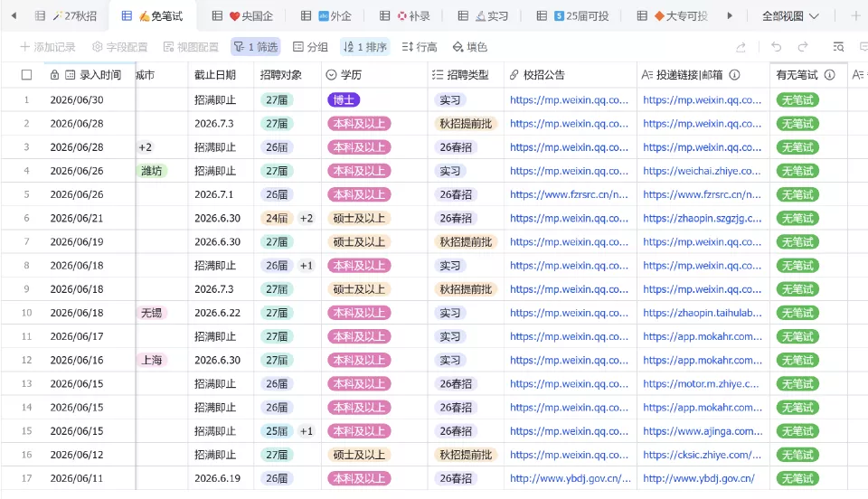Select row number 12
Image resolution: width=868 pixels, height=499 pixels.
pos(26,360)
